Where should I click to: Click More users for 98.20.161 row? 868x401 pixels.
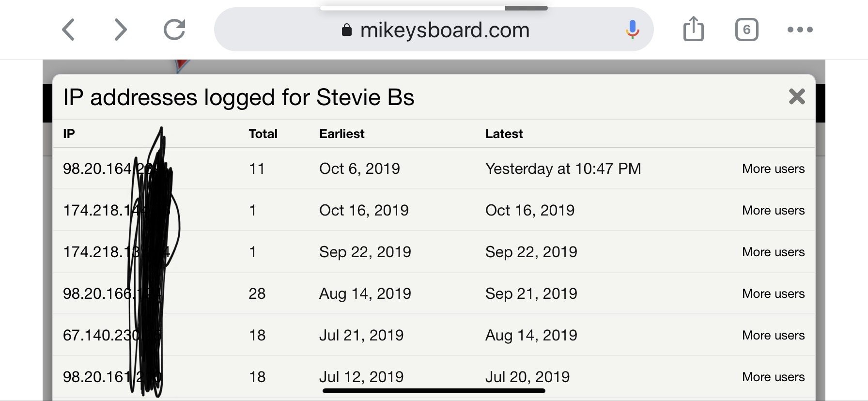(773, 377)
